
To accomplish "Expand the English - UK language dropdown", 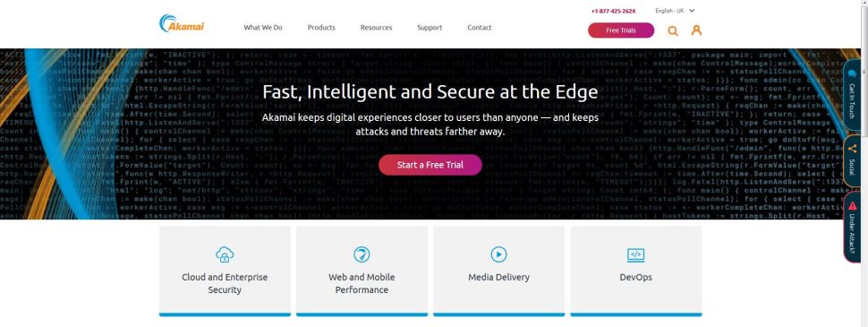I will pyautogui.click(x=675, y=11).
